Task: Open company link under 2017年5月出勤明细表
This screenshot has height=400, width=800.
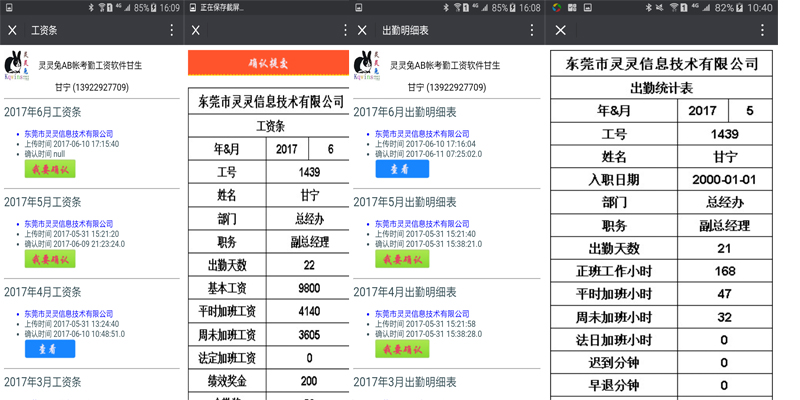Action: click(x=422, y=223)
